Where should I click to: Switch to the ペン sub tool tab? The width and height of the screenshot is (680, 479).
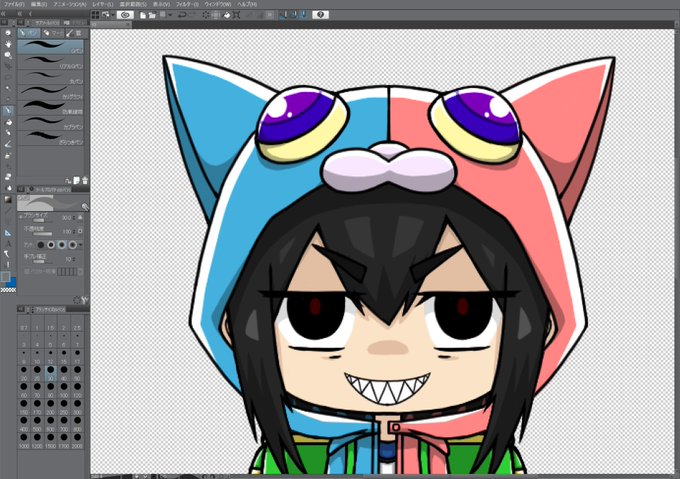click(x=29, y=33)
